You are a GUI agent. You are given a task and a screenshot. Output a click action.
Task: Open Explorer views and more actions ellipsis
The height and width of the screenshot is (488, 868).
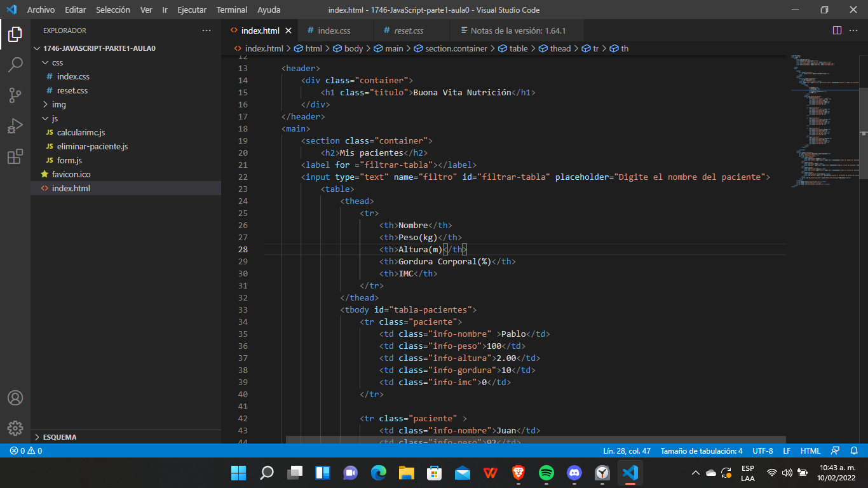tap(207, 30)
